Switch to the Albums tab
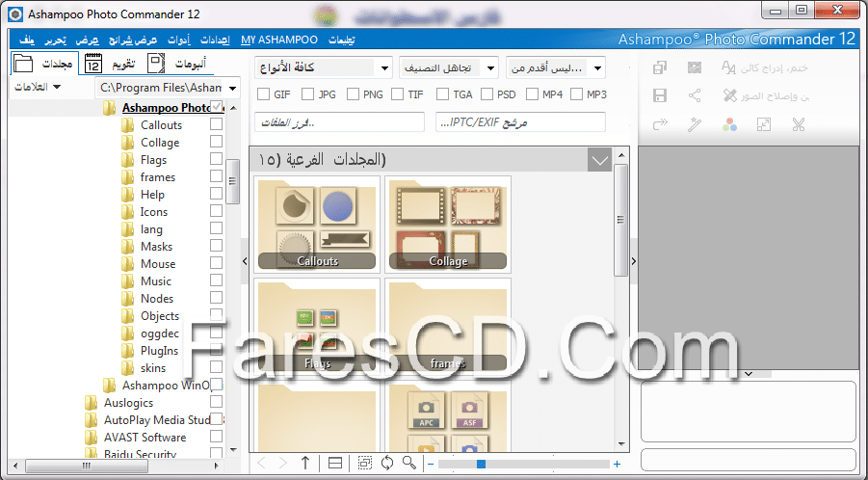The height and width of the screenshot is (480, 868). (x=176, y=64)
